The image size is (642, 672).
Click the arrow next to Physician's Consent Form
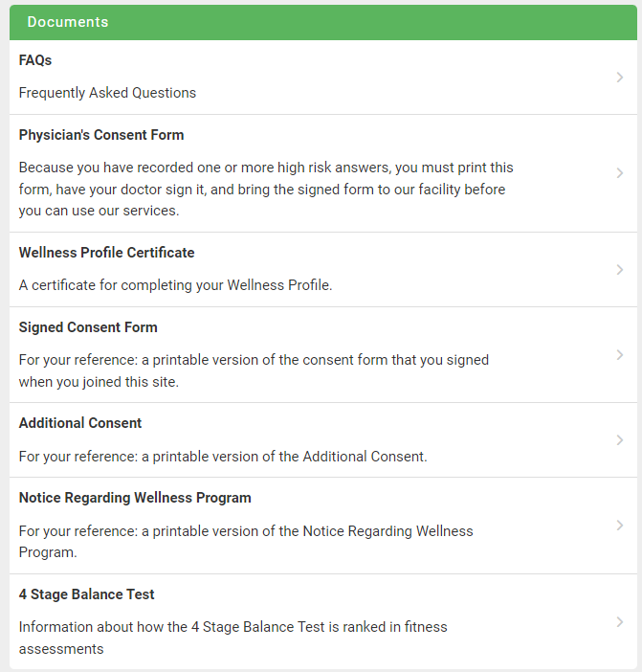click(x=620, y=173)
